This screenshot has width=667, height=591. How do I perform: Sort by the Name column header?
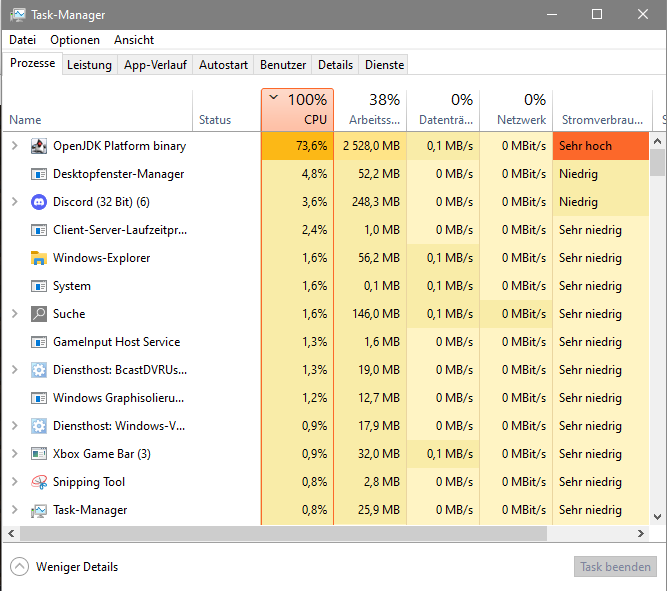[98, 110]
